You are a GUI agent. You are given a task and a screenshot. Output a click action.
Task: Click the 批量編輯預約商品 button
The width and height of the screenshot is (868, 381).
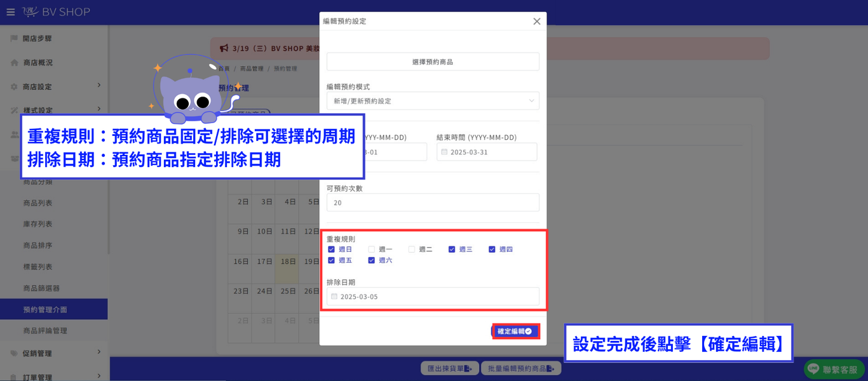[520, 368]
